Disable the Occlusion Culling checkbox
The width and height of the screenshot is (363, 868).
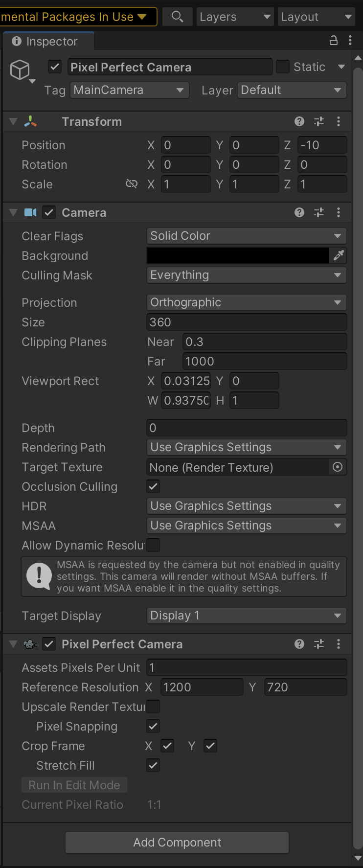tap(153, 486)
